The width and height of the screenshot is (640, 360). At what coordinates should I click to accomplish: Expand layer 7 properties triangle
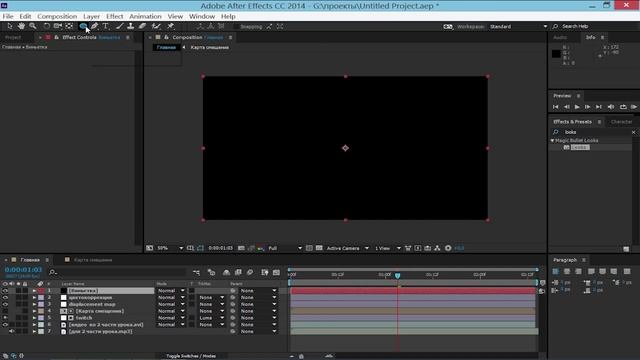coord(34,331)
